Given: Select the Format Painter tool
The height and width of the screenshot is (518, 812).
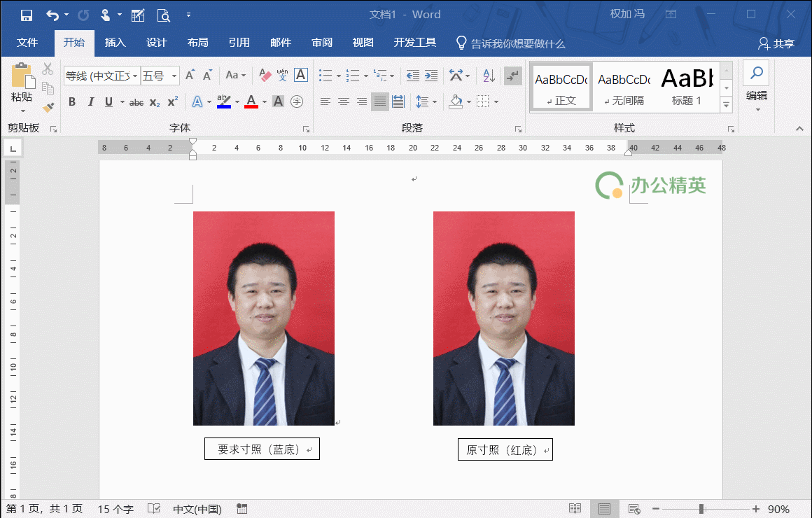Looking at the screenshot, I should 48,106.
